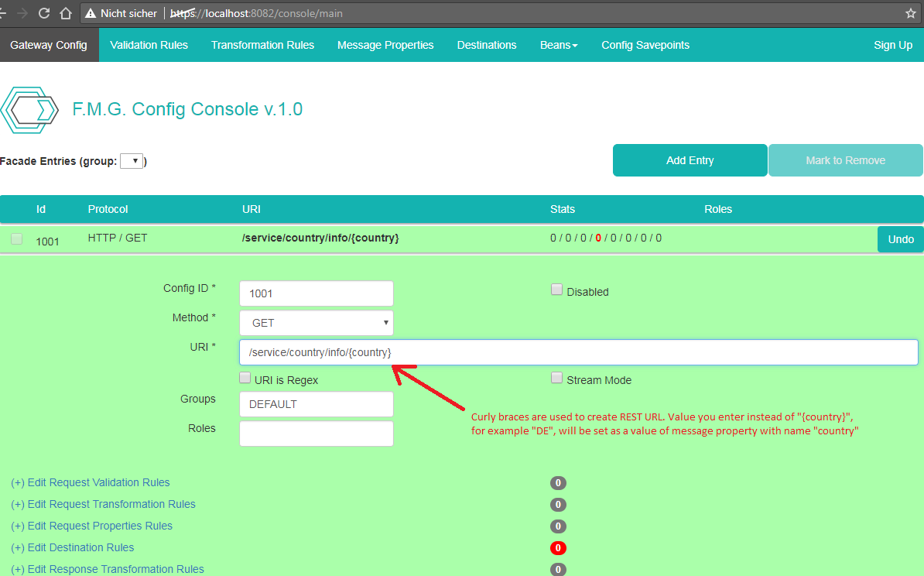
Task: Click the request validation rules count badge
Action: (x=558, y=483)
